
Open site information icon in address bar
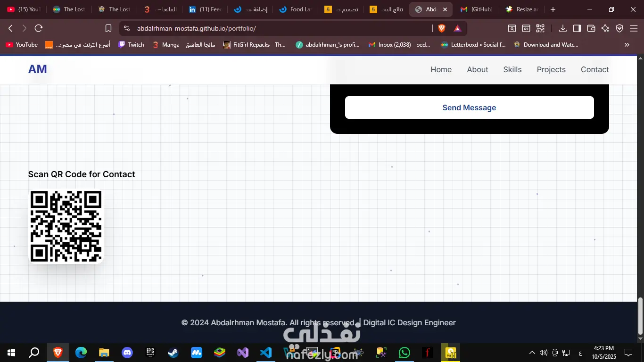126,28
